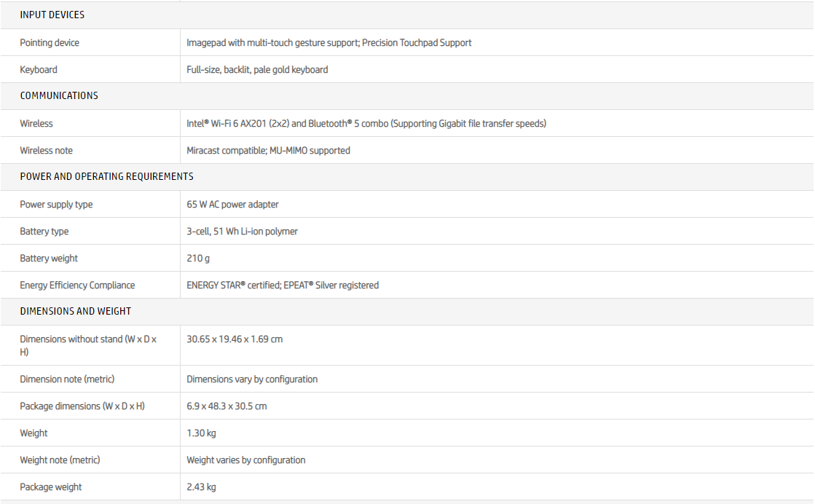The width and height of the screenshot is (815, 504).
Task: Click the 1.30 kg weight value
Action: tap(201, 433)
